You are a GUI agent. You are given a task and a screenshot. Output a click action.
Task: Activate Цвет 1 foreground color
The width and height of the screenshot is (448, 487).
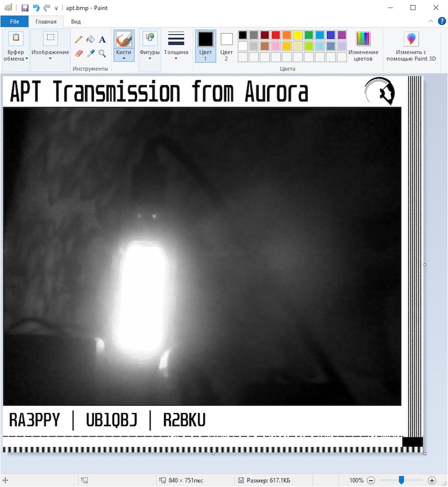(x=206, y=45)
